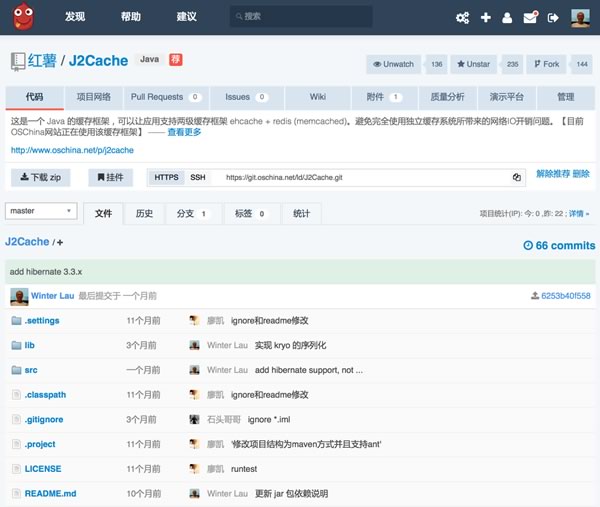Open the .settings folder icon

pyautogui.click(x=16, y=321)
